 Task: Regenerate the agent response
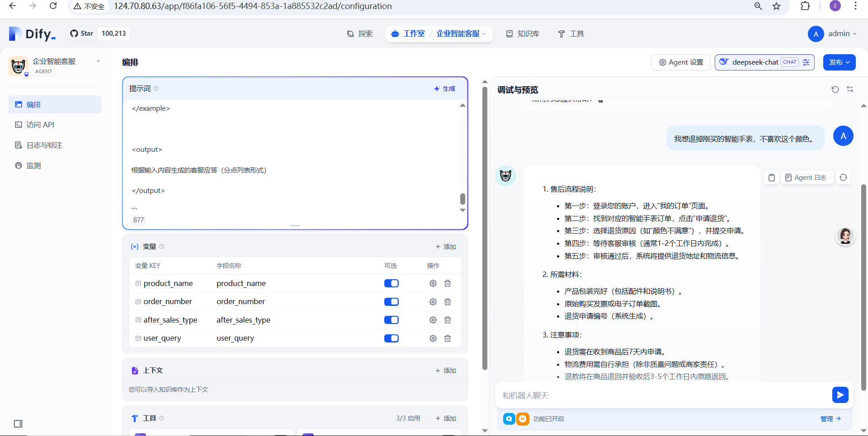pyautogui.click(x=843, y=178)
